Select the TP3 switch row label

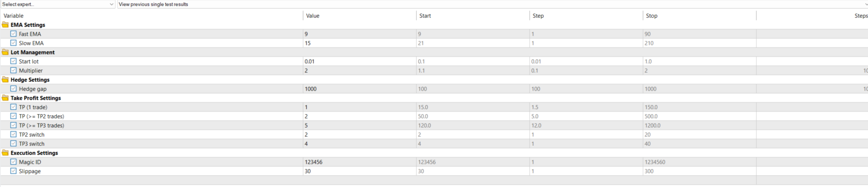[32, 144]
